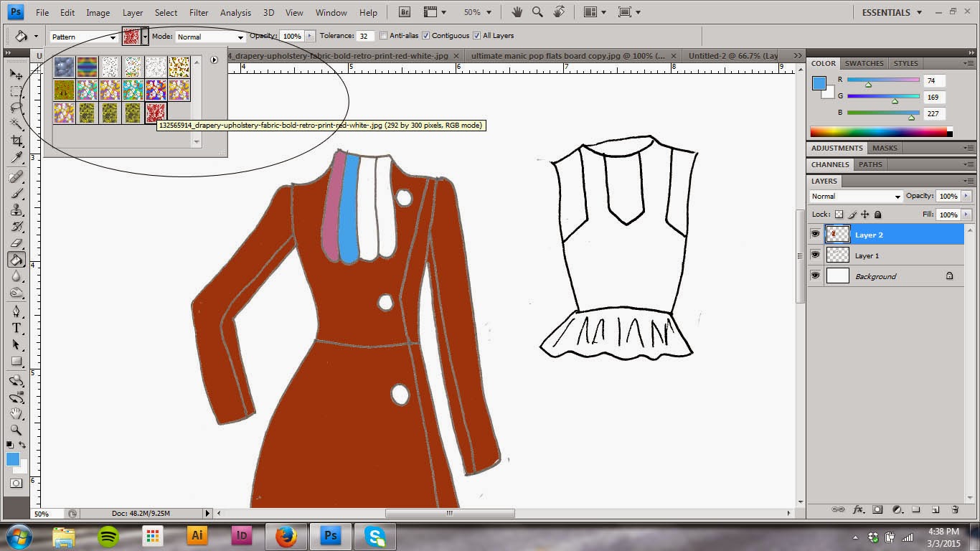Click the create new layer icon

click(x=935, y=510)
